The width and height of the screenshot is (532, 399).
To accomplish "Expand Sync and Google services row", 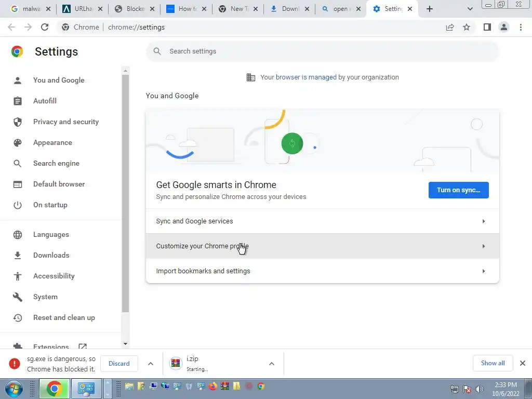I will pos(322,221).
